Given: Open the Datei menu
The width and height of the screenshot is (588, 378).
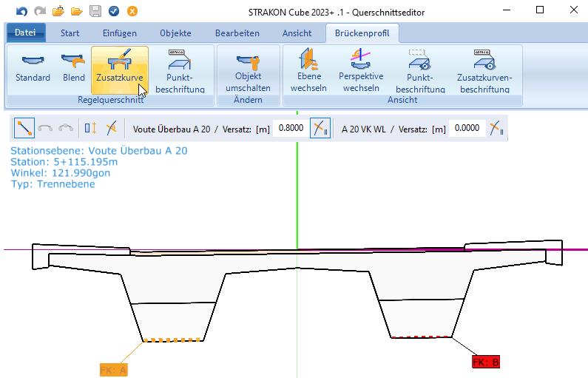Looking at the screenshot, I should click(x=25, y=33).
